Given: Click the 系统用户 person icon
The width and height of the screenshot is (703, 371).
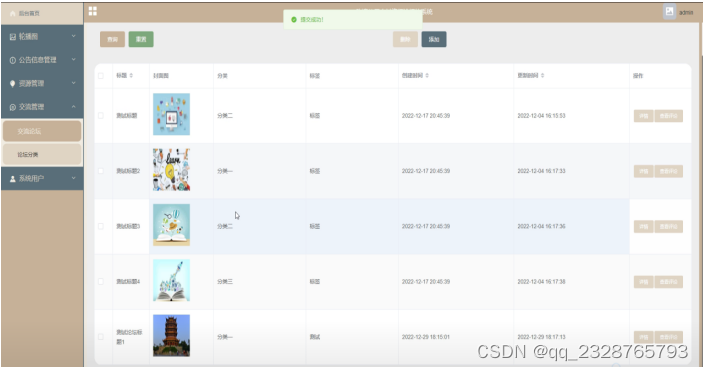Looking at the screenshot, I should [x=13, y=179].
